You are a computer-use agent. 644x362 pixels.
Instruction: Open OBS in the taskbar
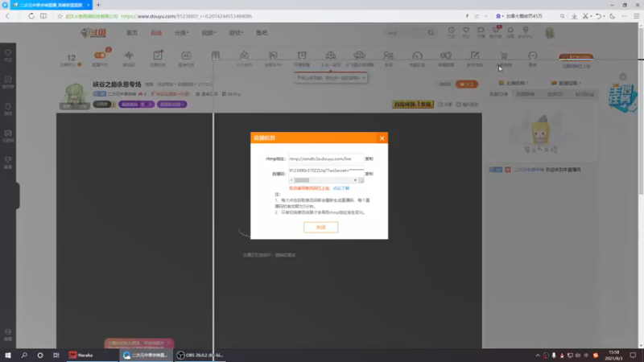[200, 355]
